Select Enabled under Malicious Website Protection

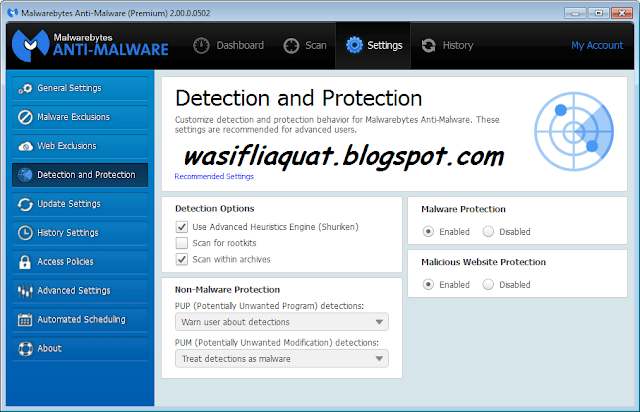(428, 284)
